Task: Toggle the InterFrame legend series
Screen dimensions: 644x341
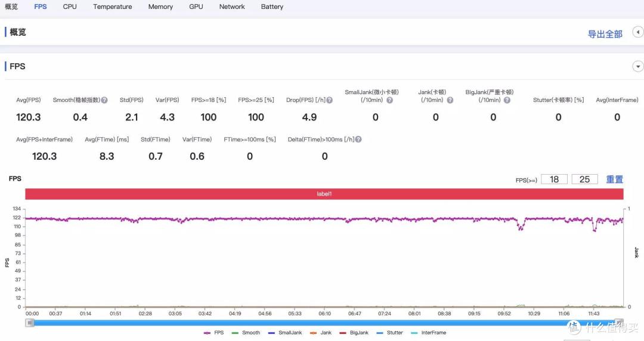Action: (x=428, y=333)
